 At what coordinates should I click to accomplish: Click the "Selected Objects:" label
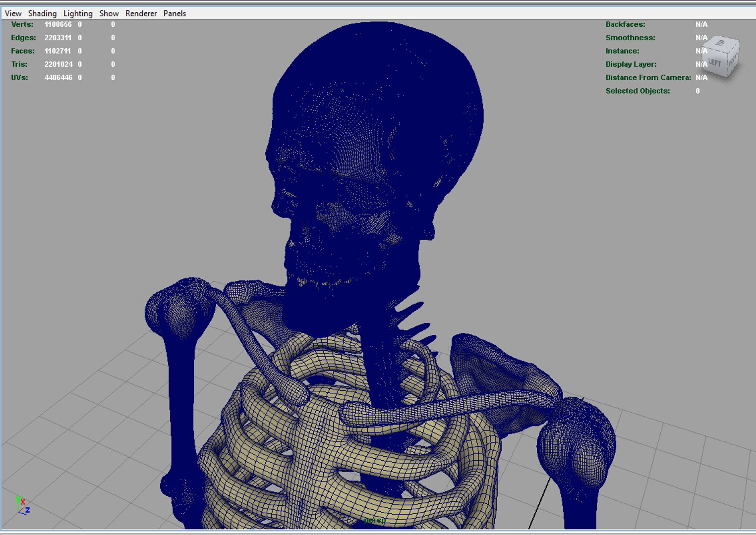pyautogui.click(x=638, y=91)
